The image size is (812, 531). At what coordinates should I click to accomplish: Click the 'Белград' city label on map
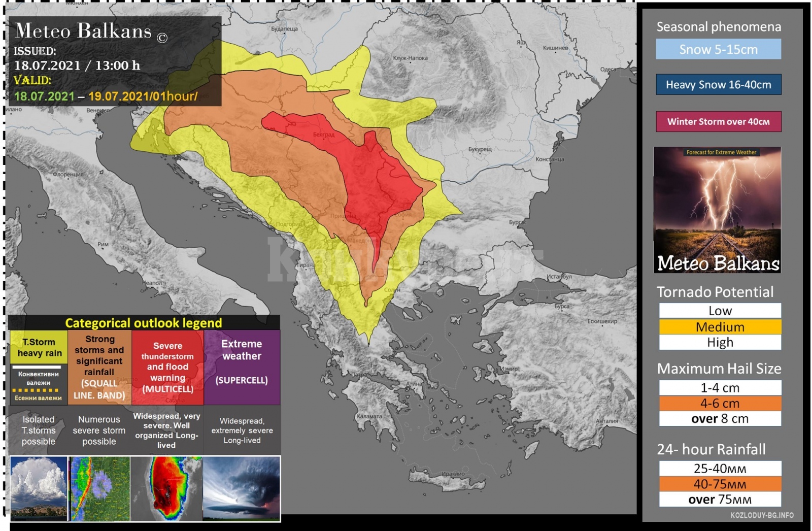click(x=324, y=135)
